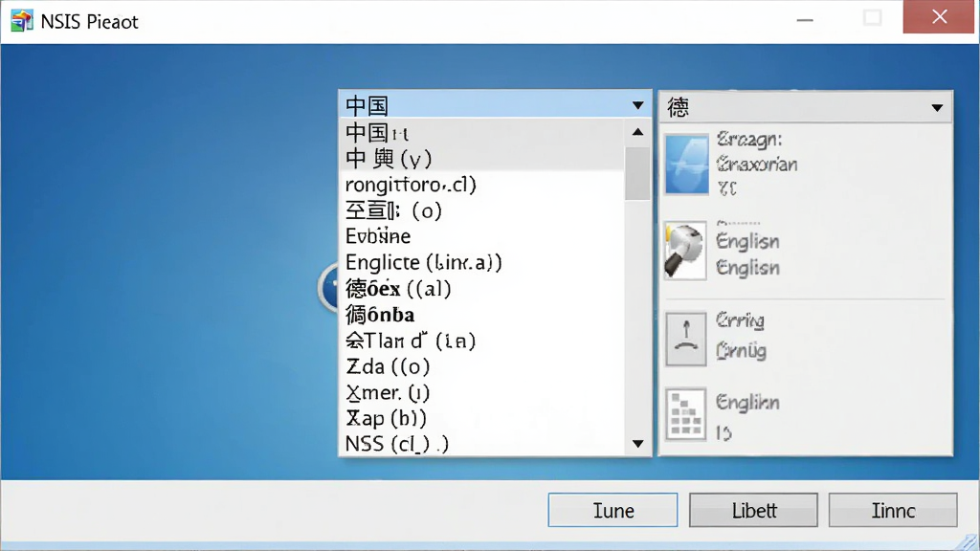The width and height of the screenshot is (980, 551).
Task: Click the 'Crnüg' text in right panel
Action: [x=742, y=350]
